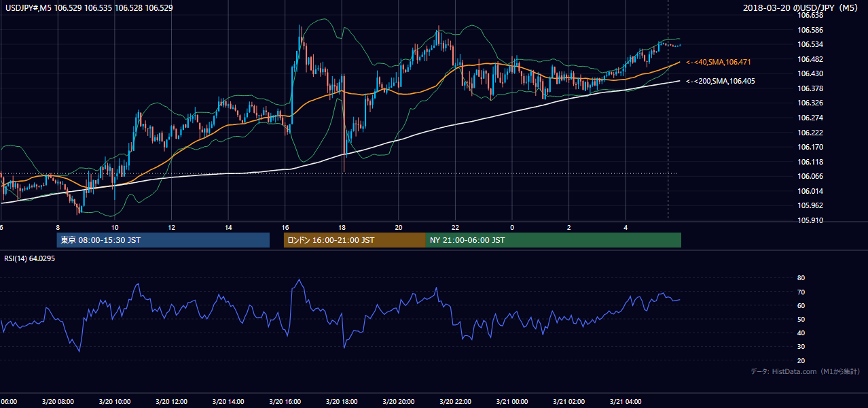Image resolution: width=868 pixels, height=408 pixels.
Task: Click price axis value 106.430
Action: 810,73
